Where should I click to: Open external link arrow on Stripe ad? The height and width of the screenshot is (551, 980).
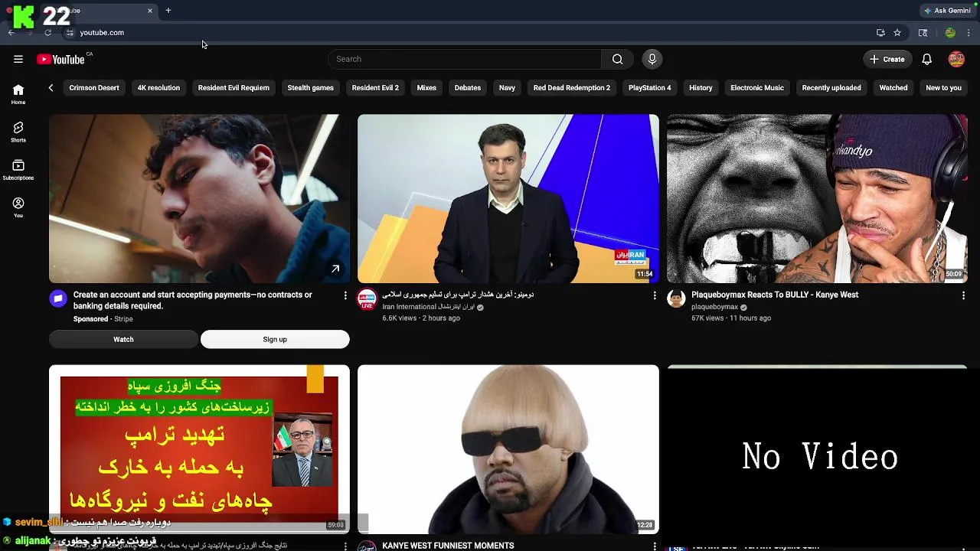coord(335,269)
